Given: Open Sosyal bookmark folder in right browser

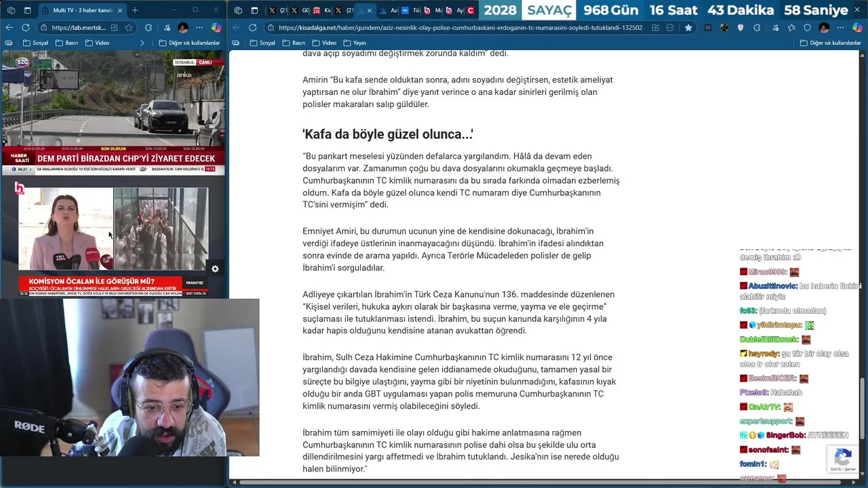Looking at the screenshot, I should tap(263, 43).
